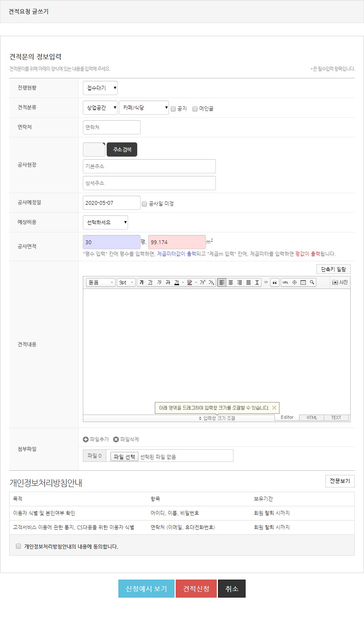Check the 공지 checkbox
This screenshot has height=629, width=364.
click(x=173, y=109)
